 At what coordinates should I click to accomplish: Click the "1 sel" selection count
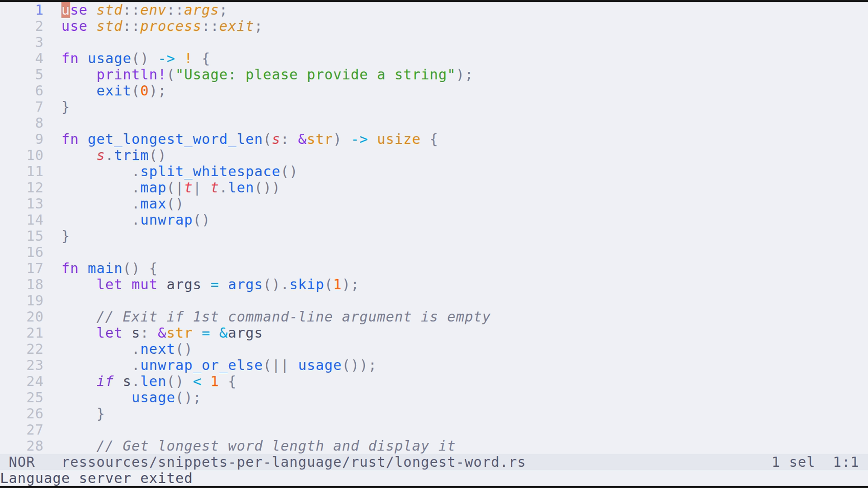tap(793, 462)
